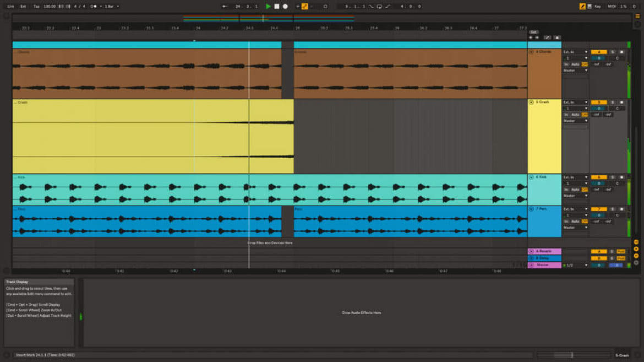The width and height of the screenshot is (644, 362).
Task: Toggle the 4 Chords track activator
Action: (x=599, y=52)
